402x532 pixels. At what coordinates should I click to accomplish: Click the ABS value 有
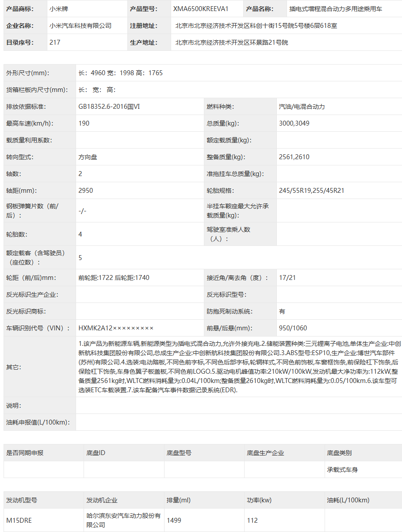click(282, 311)
